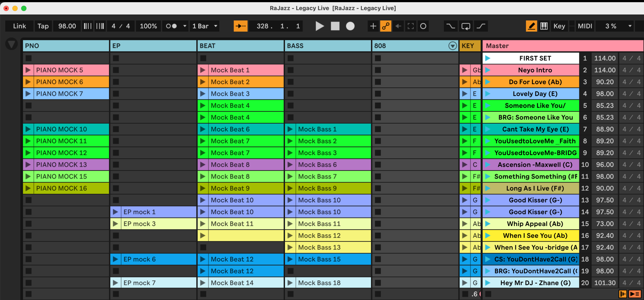Click EP stop button in PIANO MOCK 6 row
The image size is (644, 300).
pyautogui.click(x=116, y=82)
